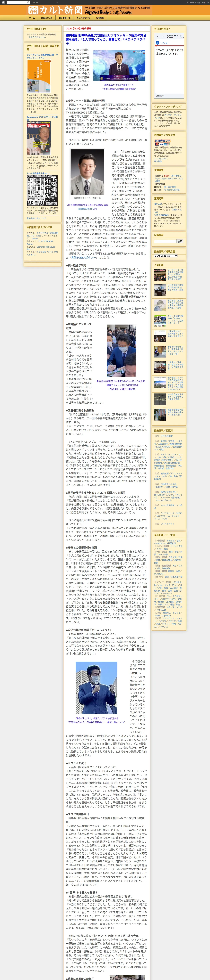Open the 電子書籍一覧 tab
Screen dimensions: 210x980
click(64, 18)
